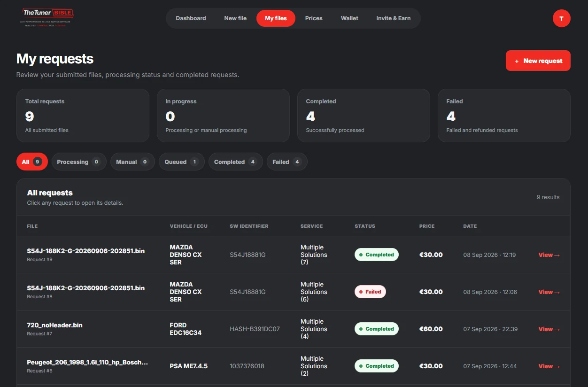This screenshot has width=588, height=387.
Task: View request #7 details
Action: pyautogui.click(x=549, y=329)
